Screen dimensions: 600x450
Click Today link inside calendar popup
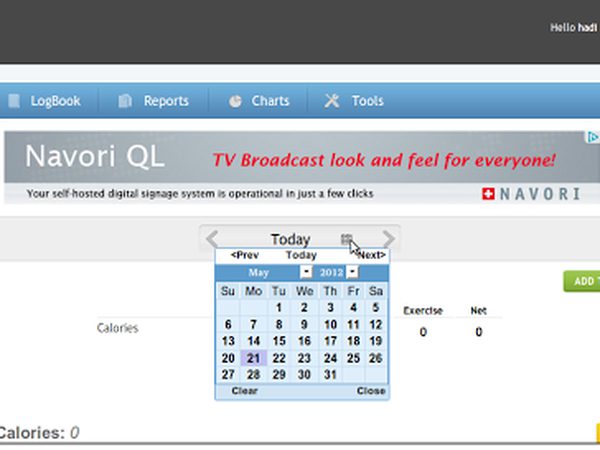point(302,255)
